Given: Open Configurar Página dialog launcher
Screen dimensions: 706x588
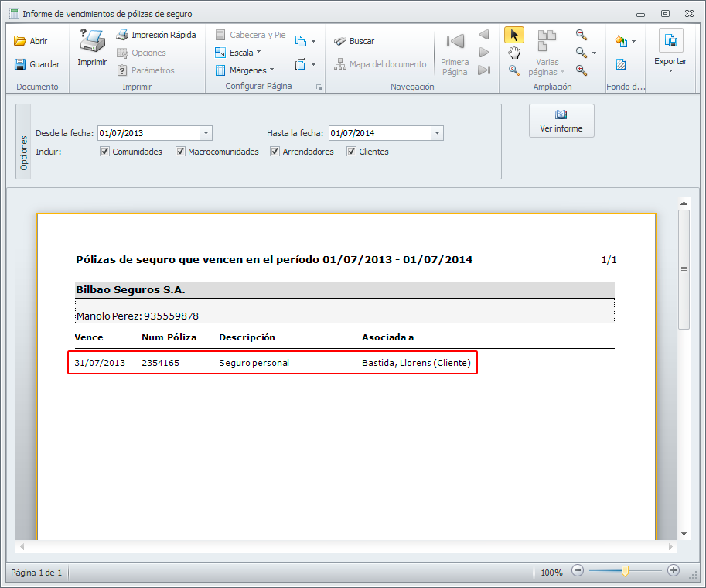Looking at the screenshot, I should tap(319, 87).
